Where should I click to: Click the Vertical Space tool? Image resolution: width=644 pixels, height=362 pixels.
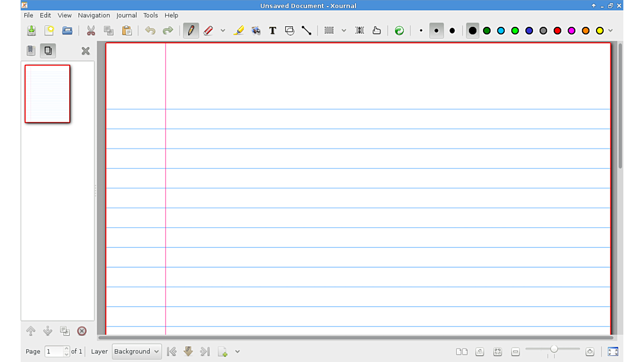click(360, 30)
